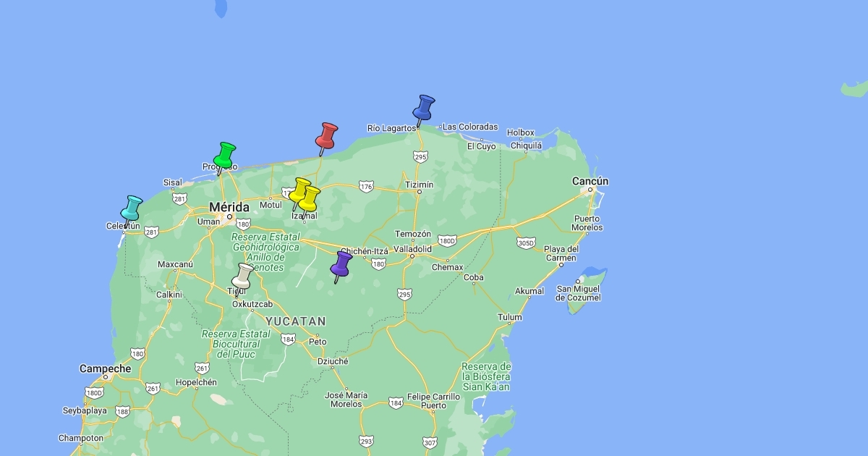Viewport: 868px width, 456px height.
Task: Select the Tulum label on the coast
Action: pyautogui.click(x=509, y=317)
